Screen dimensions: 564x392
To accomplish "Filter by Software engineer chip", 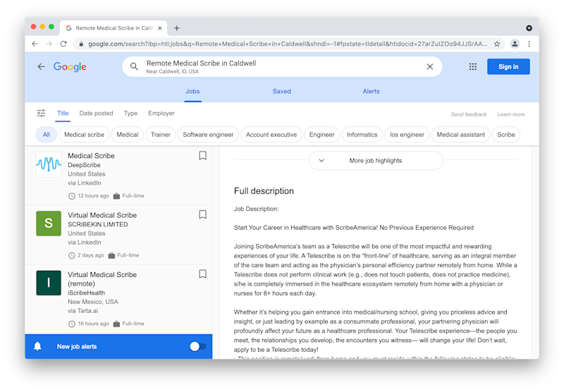I will pos(208,135).
